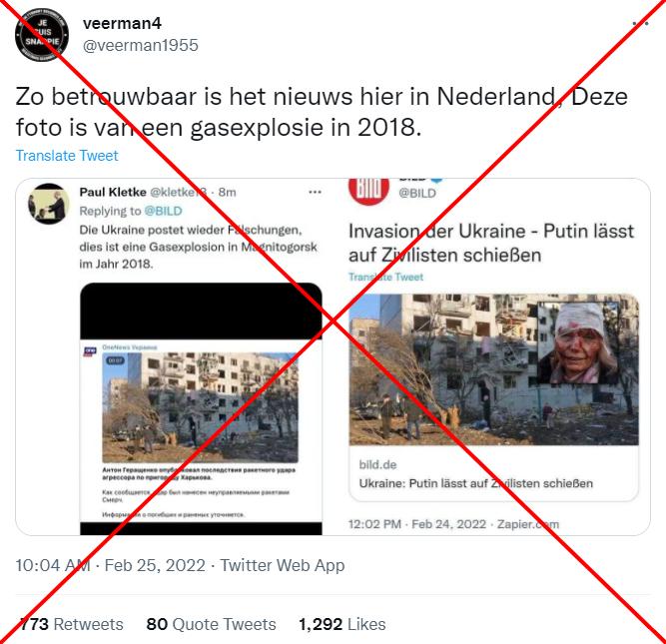The height and width of the screenshot is (644, 666).
Task: View the 80 Quote Tweets
Action: [211, 624]
